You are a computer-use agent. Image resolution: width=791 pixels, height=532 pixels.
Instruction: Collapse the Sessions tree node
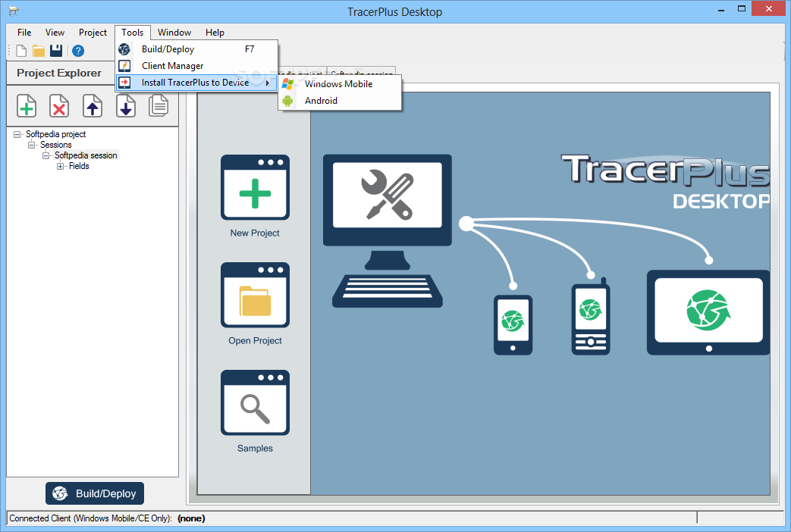(x=31, y=145)
